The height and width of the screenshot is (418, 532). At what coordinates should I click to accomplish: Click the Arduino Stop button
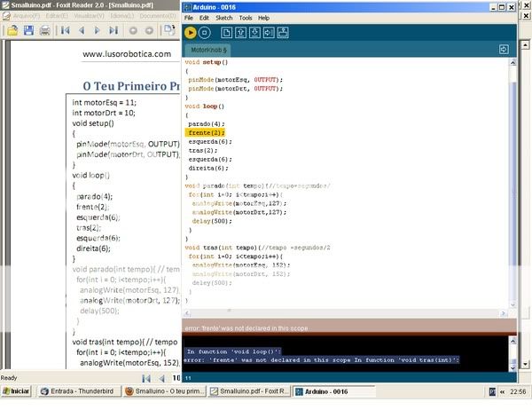pos(204,33)
